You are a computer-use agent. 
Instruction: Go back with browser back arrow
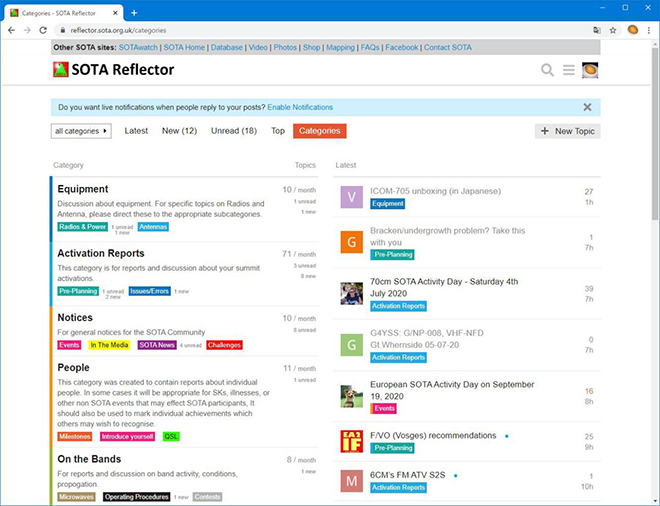pyautogui.click(x=11, y=30)
